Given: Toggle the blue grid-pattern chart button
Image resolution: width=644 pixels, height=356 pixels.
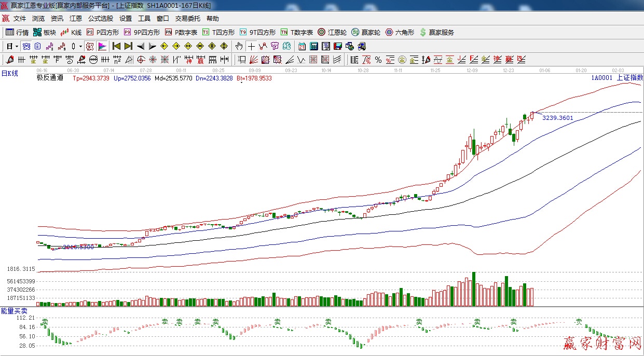Looking at the screenshot, I should (25, 46).
